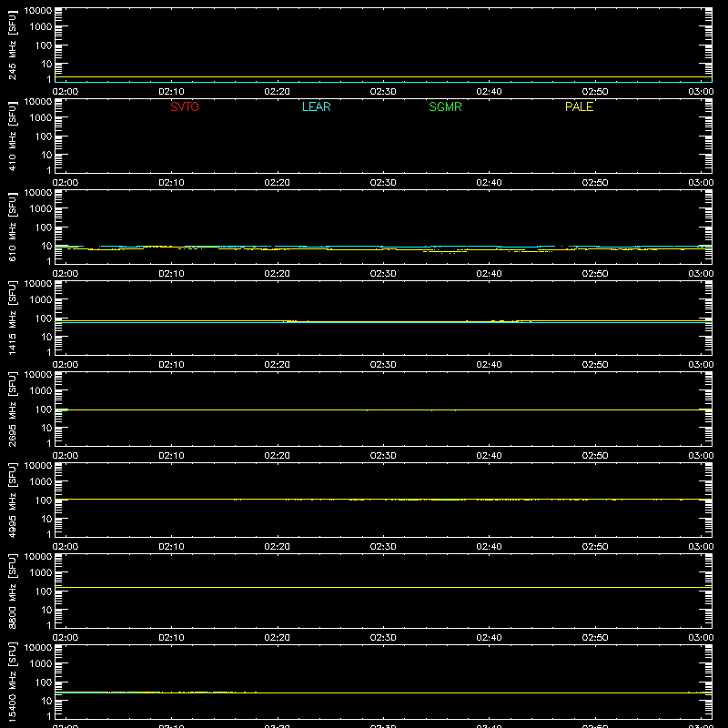The height and width of the screenshot is (728, 728).
Task: Click the 10000 y-axis value in 4995 MHz panel
Action: click(38, 466)
